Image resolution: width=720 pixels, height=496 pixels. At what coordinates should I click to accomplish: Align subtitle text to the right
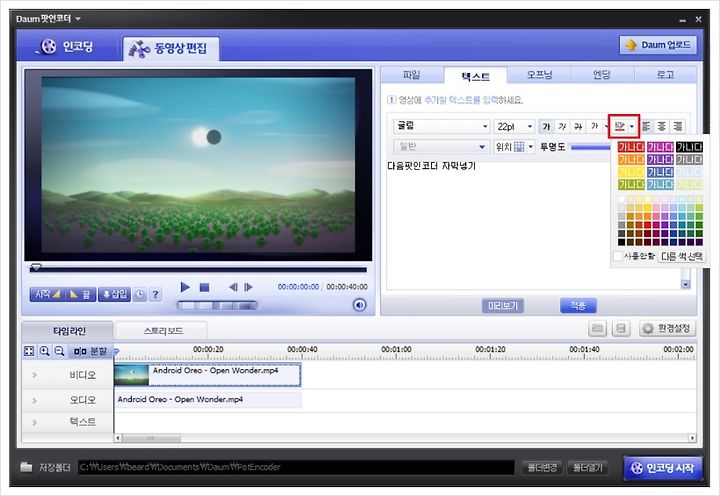pyautogui.click(x=677, y=126)
